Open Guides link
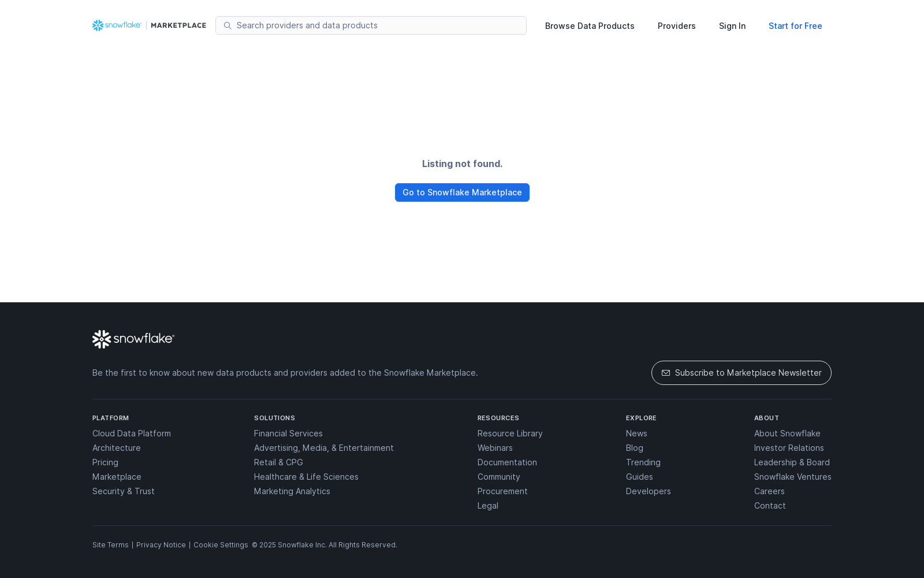Screen dimensions: 924x578 click(x=639, y=477)
